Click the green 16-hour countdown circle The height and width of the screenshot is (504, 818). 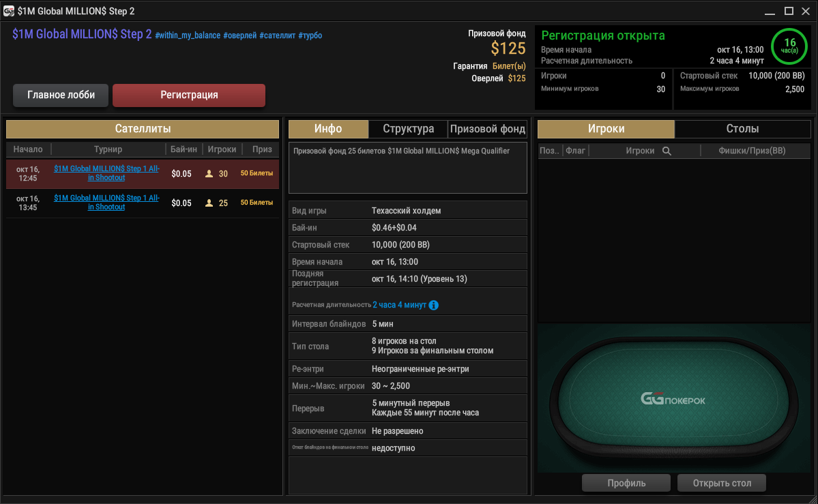tap(789, 46)
